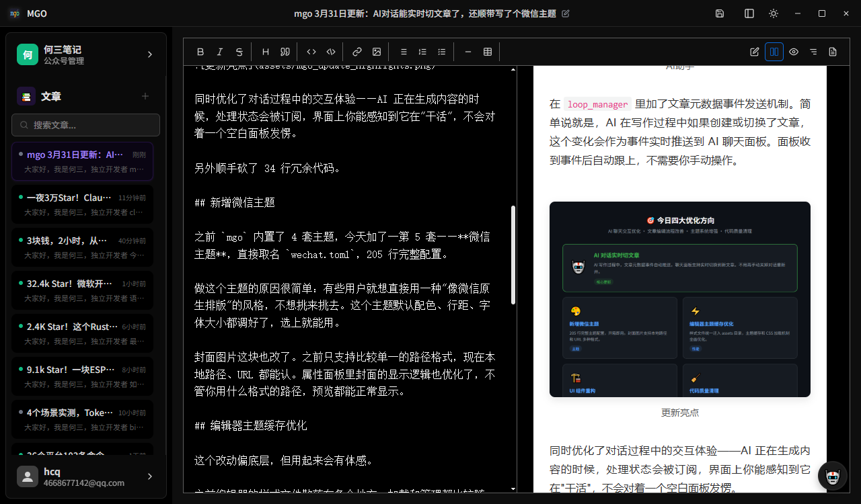Screen dimensions: 861x504
Task: Create a new article with the plus button
Action: click(x=145, y=96)
